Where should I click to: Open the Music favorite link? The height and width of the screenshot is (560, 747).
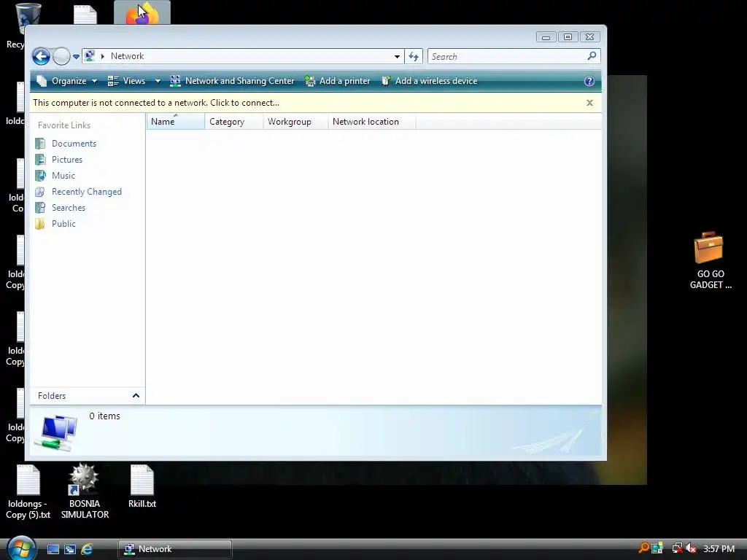click(63, 176)
